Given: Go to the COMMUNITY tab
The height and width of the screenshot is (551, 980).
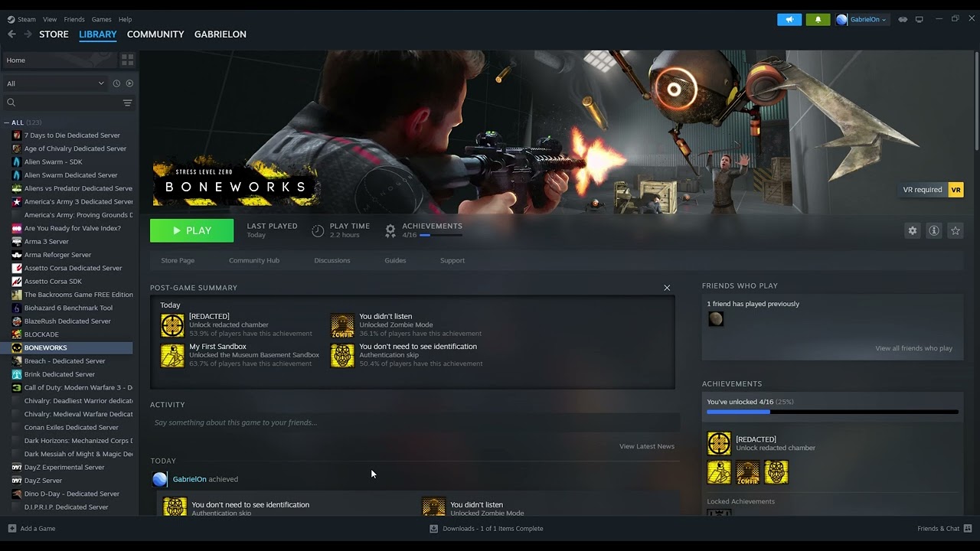Looking at the screenshot, I should pos(155,34).
